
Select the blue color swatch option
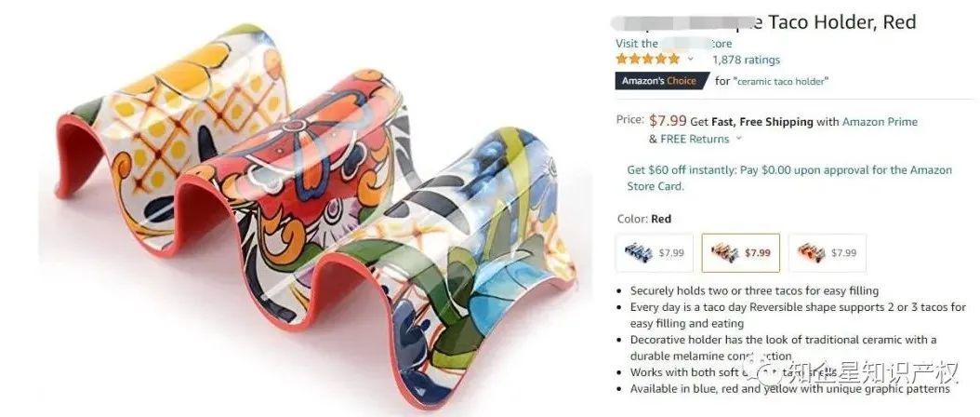pos(655,253)
